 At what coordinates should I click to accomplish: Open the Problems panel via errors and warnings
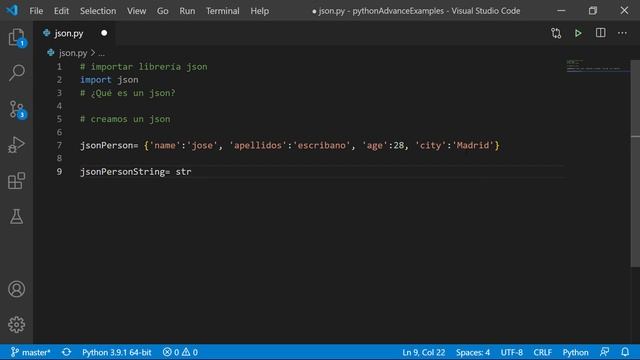(x=180, y=352)
